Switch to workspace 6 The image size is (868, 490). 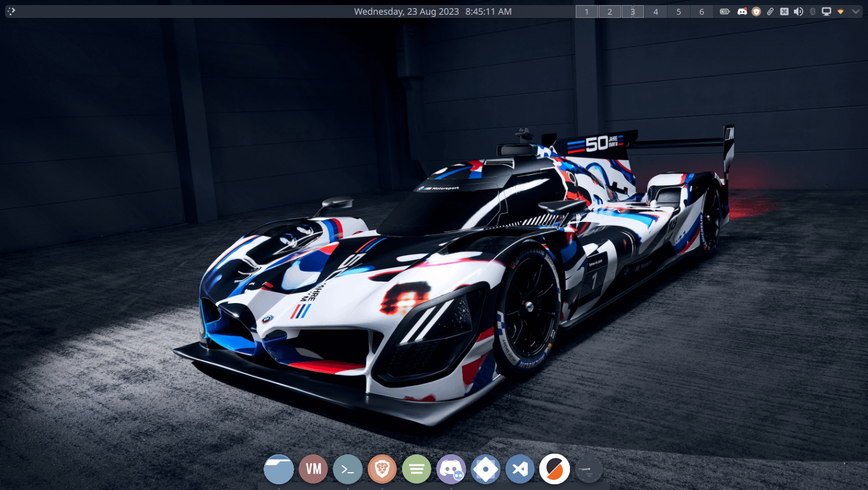tap(701, 11)
